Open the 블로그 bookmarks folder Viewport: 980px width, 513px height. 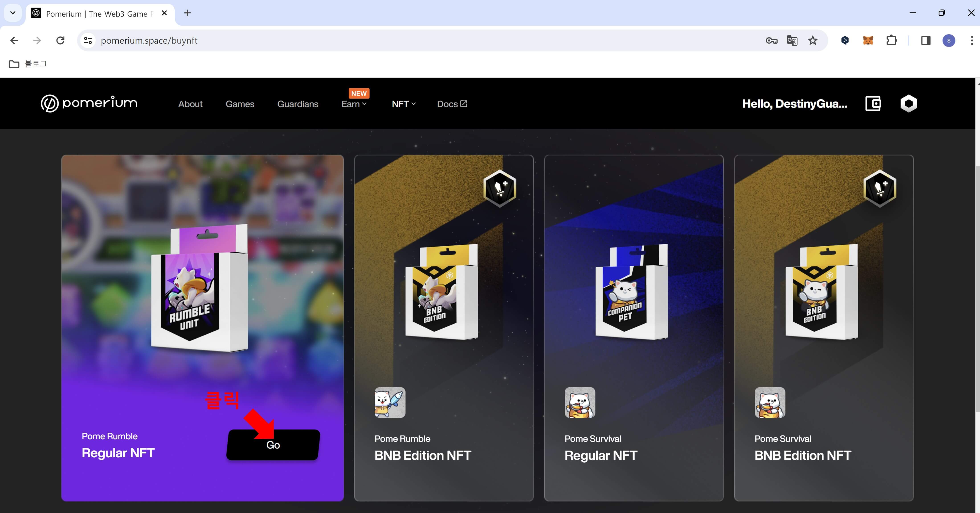pos(29,64)
